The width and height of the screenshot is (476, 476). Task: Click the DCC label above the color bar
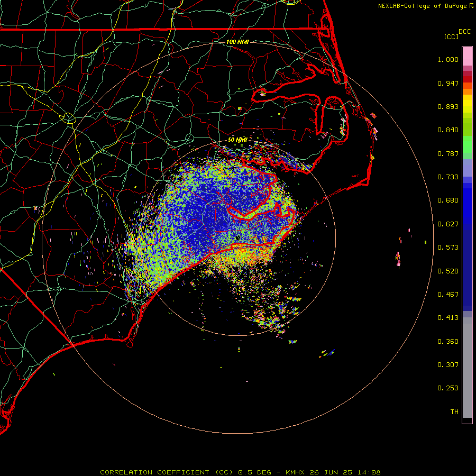(x=464, y=32)
